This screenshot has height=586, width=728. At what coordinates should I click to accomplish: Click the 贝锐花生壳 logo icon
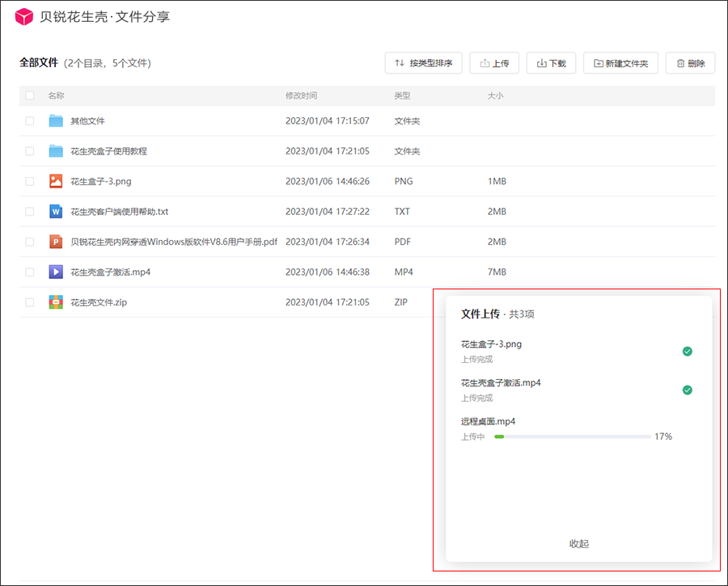coord(24,17)
